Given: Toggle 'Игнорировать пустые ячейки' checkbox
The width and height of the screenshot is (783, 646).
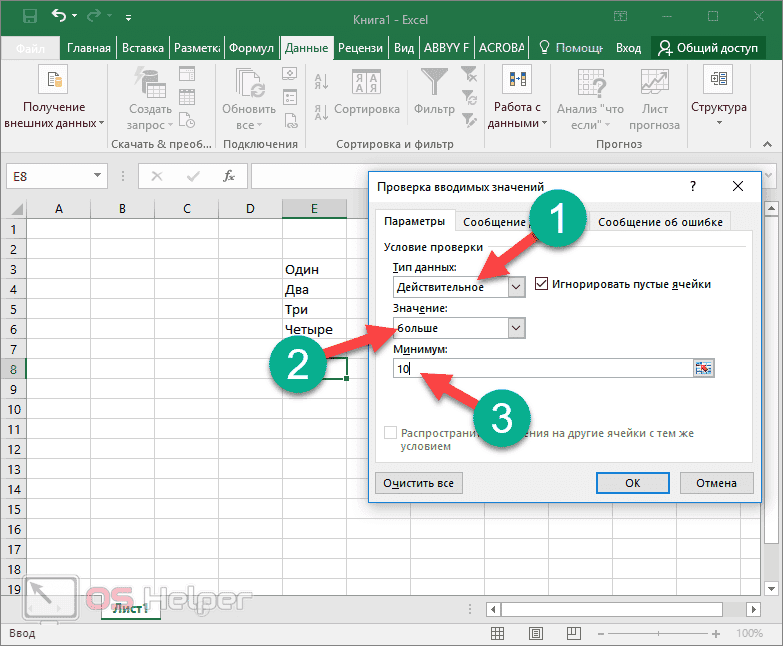Looking at the screenshot, I should [x=543, y=284].
